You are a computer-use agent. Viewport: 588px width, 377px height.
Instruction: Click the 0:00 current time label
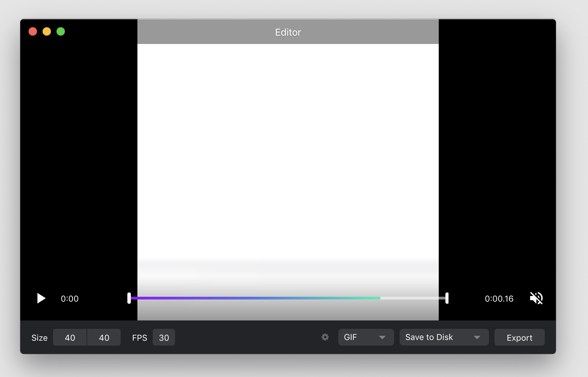point(70,299)
